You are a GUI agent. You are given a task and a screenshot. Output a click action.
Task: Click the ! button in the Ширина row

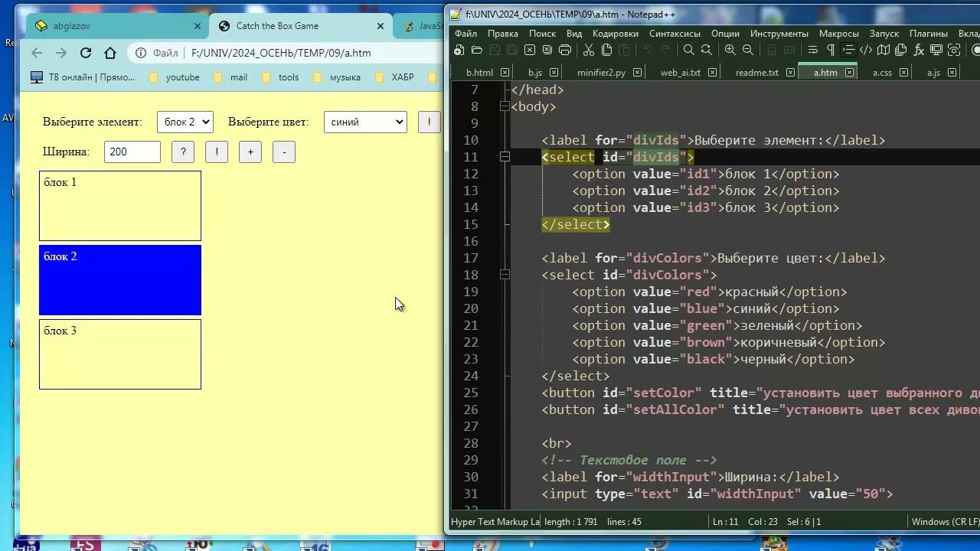point(217,152)
